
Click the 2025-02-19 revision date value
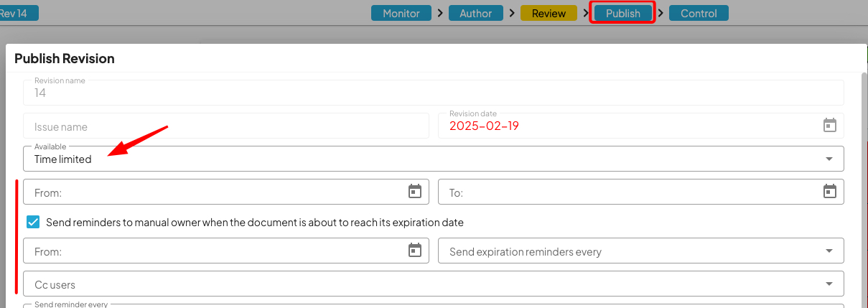(x=484, y=126)
